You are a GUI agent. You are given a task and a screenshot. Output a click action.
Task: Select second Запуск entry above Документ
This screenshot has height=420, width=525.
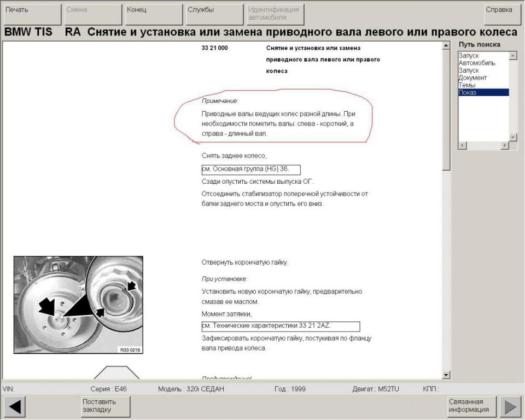coord(469,71)
